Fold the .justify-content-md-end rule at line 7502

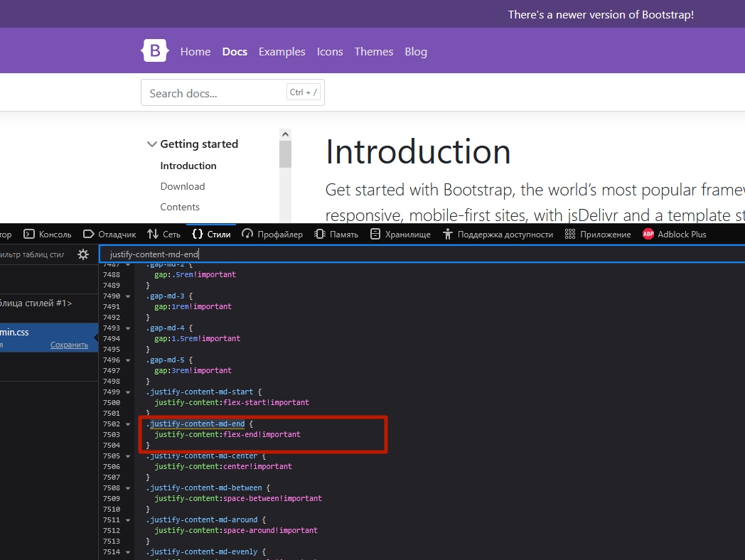[x=128, y=424]
